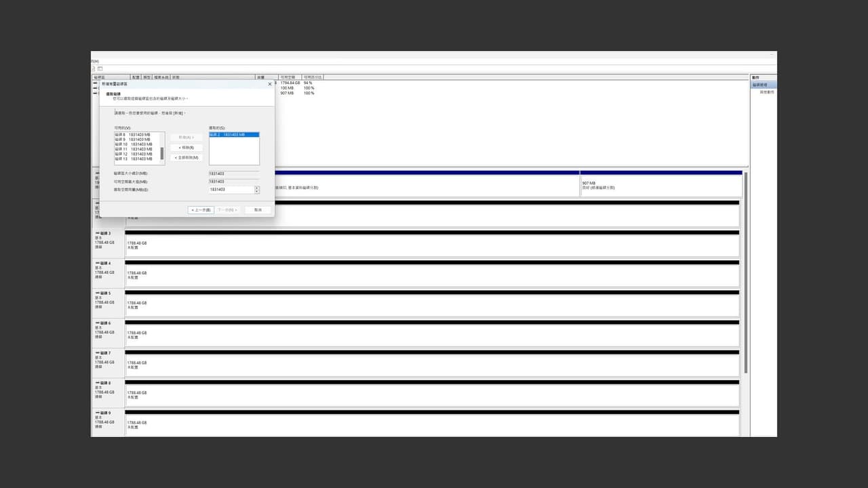Click the space amount MB input field
Viewport: 868px width, 488px height.
(x=231, y=190)
